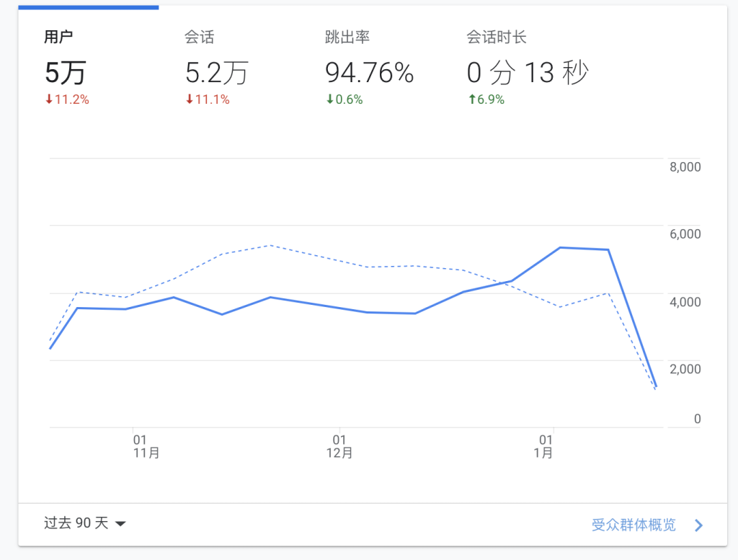
Task: Click the 0 分 13 秒 duration value
Action: [528, 73]
